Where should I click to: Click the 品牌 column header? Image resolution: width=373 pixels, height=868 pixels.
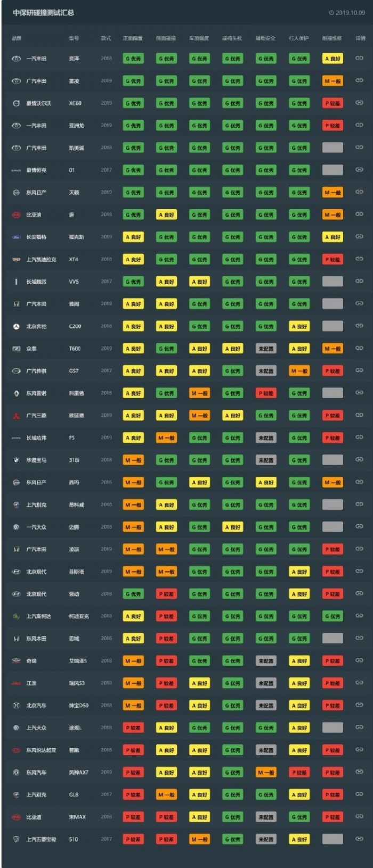[x=17, y=38]
